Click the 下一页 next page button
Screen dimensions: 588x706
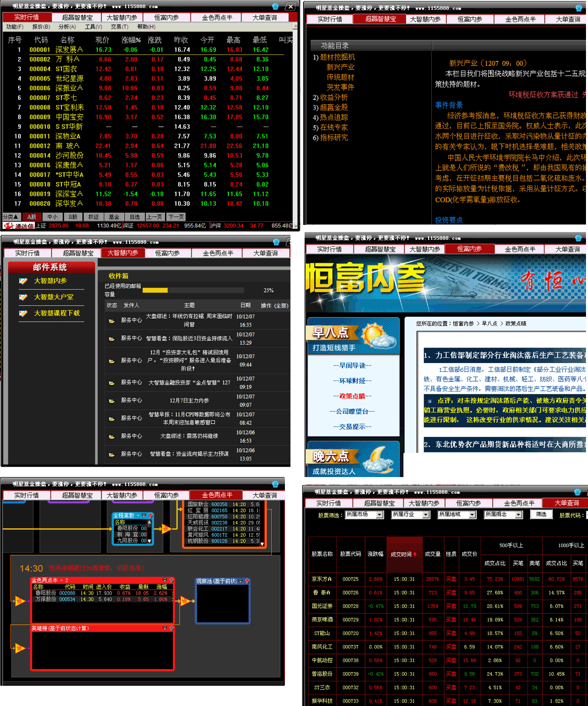coord(176,217)
